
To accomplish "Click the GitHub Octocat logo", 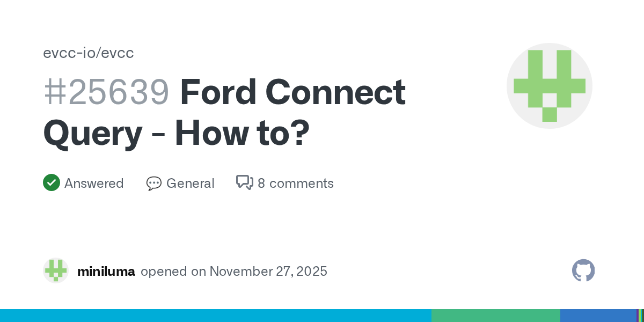I will [583, 270].
